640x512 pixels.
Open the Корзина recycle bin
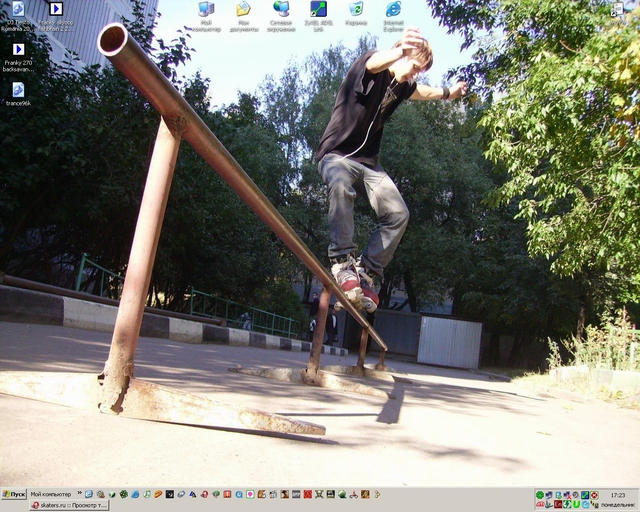point(356,10)
